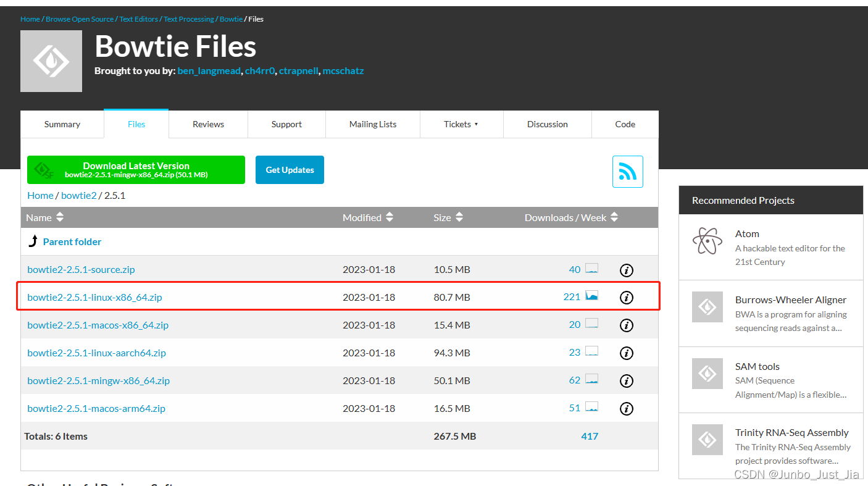Sort files by Name column arrows
This screenshot has height=486, width=868.
pyautogui.click(x=60, y=217)
